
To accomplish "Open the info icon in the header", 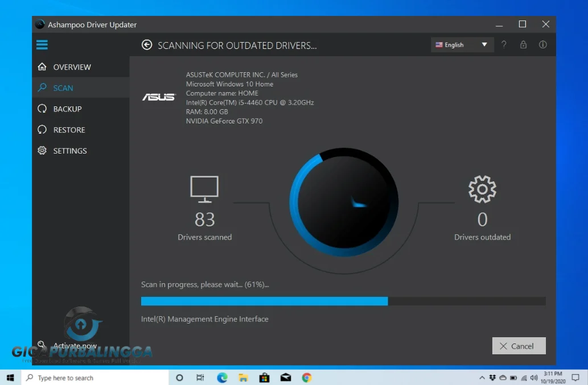I will [542, 45].
